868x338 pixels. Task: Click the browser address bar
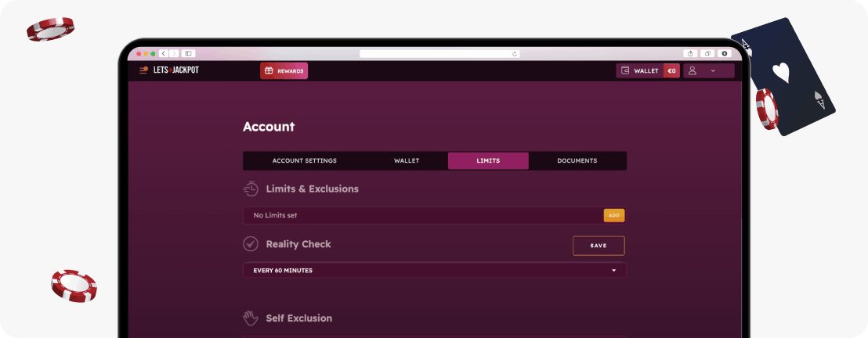(439, 54)
